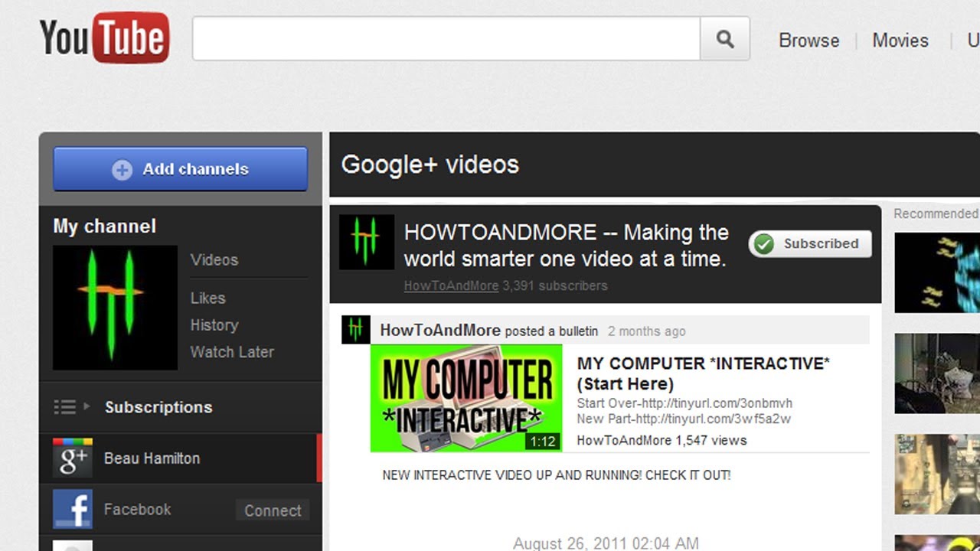
Task: Click the 3,391 subscribers count
Action: (x=555, y=286)
